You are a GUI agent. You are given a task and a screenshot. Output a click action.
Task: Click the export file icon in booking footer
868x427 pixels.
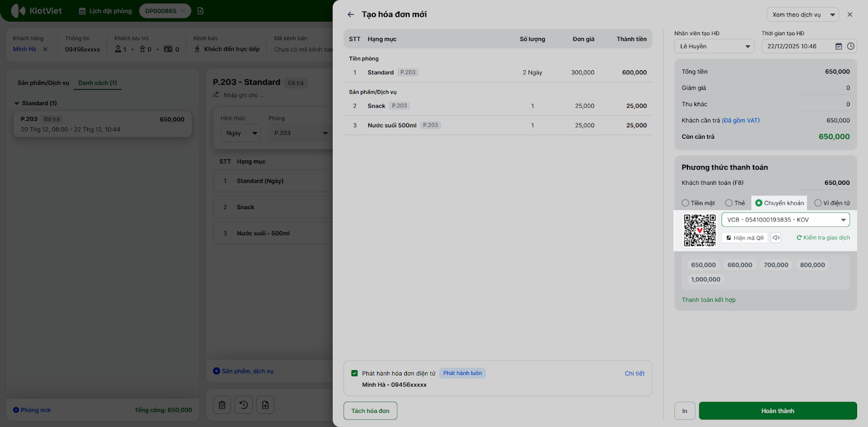coord(265,405)
